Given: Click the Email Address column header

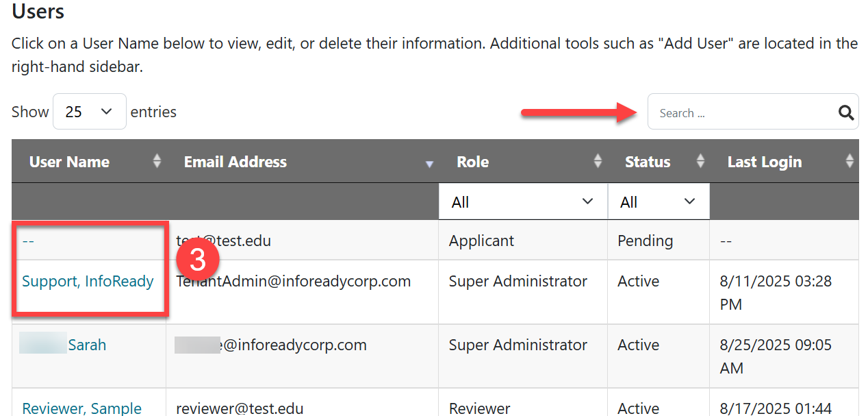Looking at the screenshot, I should point(303,162).
